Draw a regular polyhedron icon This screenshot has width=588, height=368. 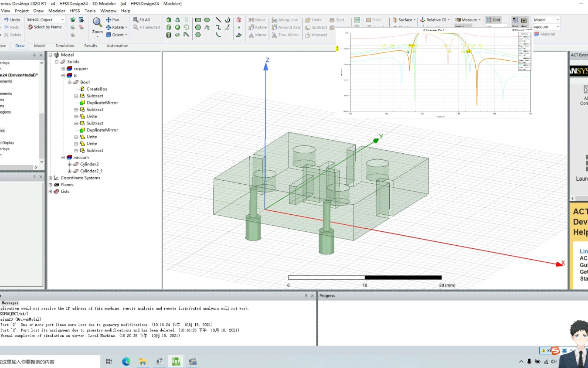click(169, 35)
